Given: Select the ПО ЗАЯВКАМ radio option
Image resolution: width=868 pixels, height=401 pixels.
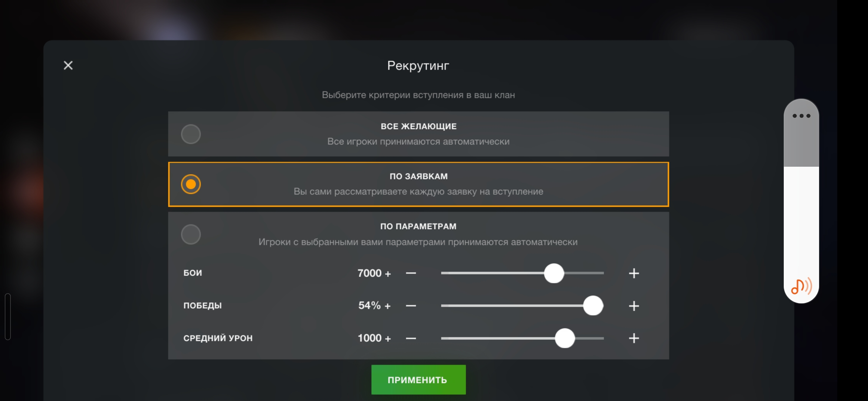Looking at the screenshot, I should point(191,184).
